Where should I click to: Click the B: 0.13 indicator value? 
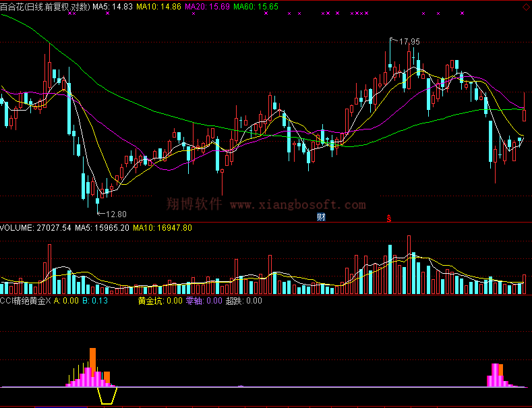[95, 301]
